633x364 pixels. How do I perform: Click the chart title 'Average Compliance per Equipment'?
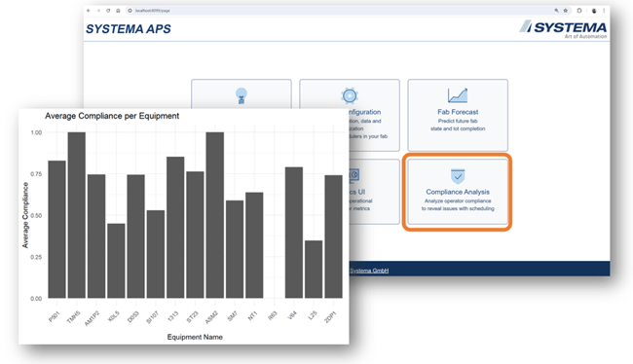coord(112,116)
